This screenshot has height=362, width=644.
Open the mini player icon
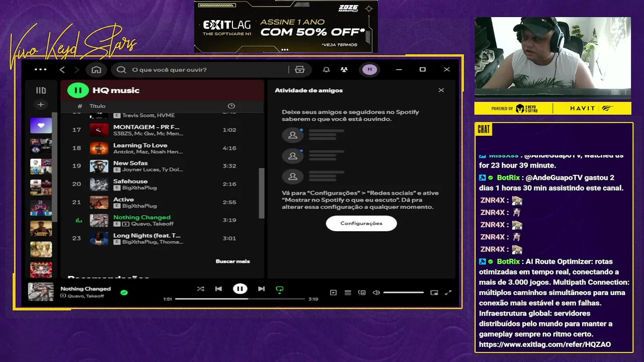pyautogui.click(x=434, y=293)
